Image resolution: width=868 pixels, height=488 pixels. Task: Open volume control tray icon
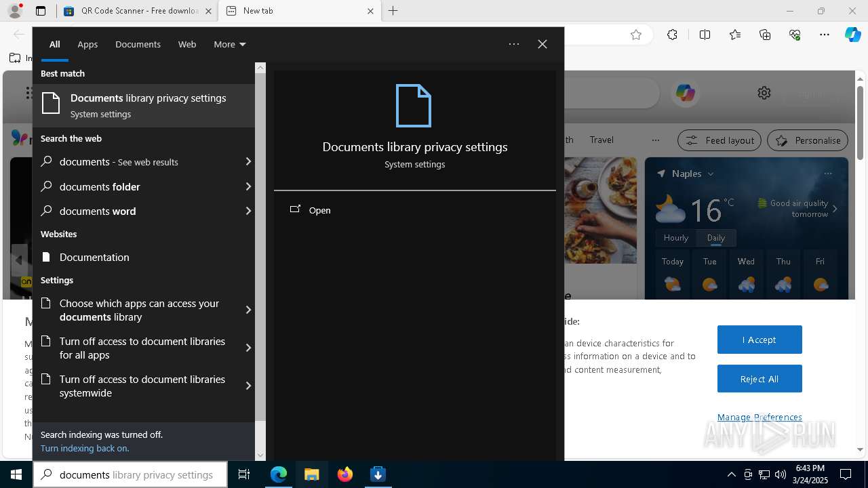tap(781, 474)
